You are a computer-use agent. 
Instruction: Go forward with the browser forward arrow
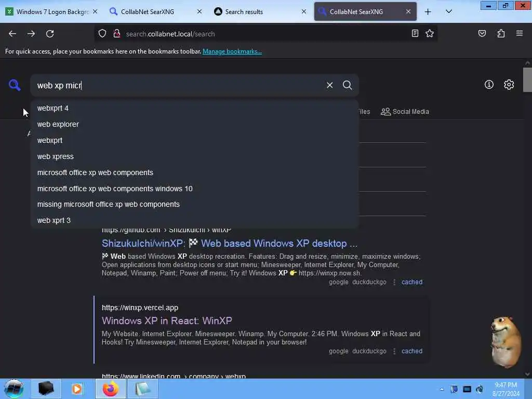(x=31, y=34)
